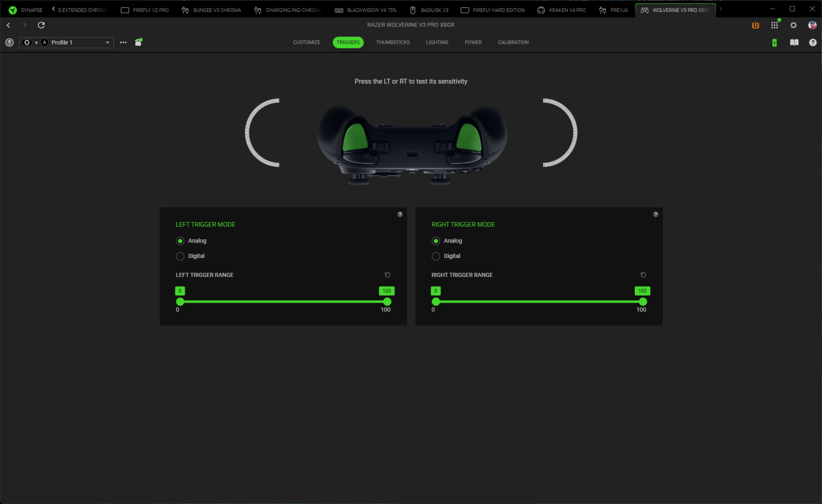This screenshot has width=822, height=504.
Task: Open the user account avatar
Action: click(x=812, y=25)
